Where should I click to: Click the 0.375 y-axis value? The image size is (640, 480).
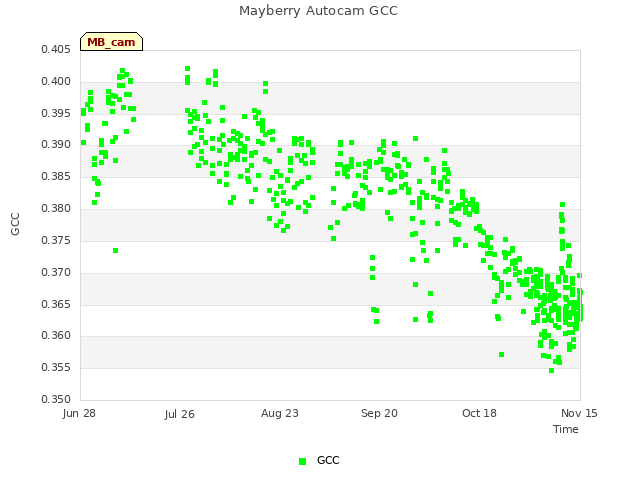coord(56,240)
